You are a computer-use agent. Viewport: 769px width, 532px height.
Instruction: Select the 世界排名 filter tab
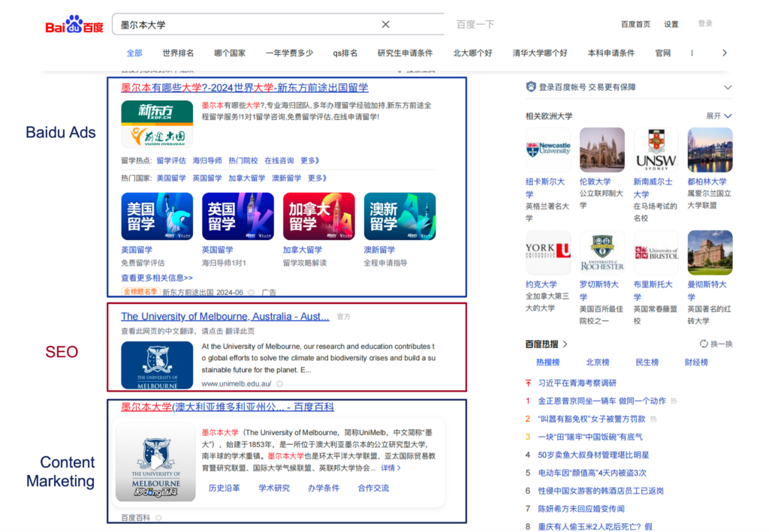point(178,53)
